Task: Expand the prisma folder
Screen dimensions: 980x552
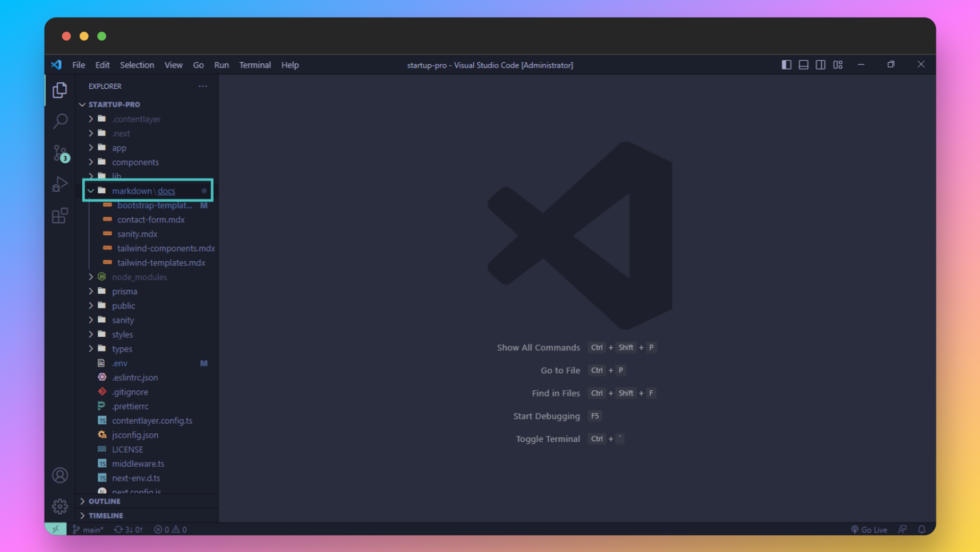Action: click(147, 291)
